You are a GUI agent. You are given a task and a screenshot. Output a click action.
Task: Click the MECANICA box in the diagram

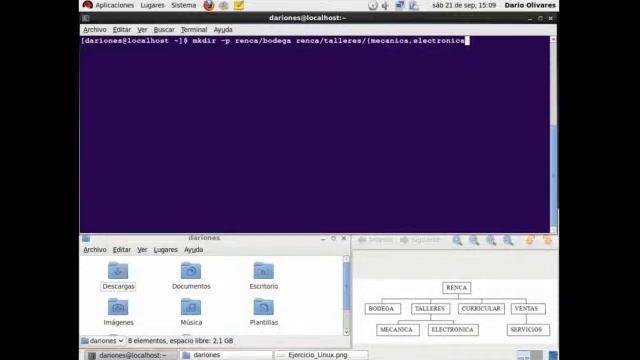click(x=398, y=330)
